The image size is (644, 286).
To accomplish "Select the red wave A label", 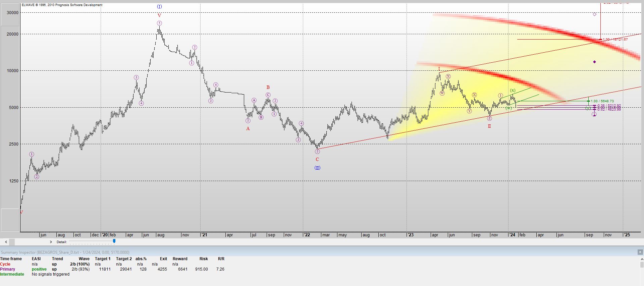I will coord(248,129).
